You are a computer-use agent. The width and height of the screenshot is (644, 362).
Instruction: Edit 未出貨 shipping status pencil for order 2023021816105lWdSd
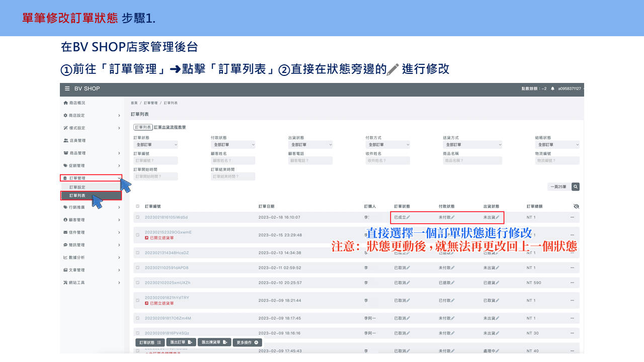[x=498, y=217]
